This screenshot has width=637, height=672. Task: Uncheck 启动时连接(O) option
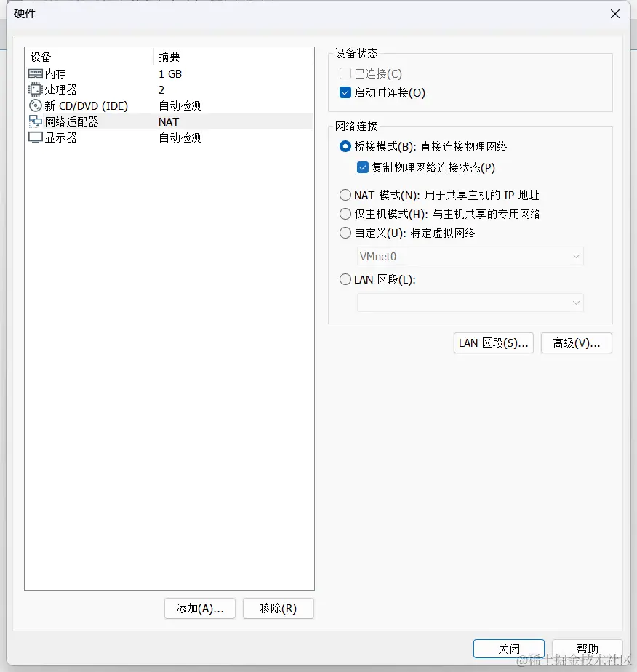pyautogui.click(x=345, y=92)
